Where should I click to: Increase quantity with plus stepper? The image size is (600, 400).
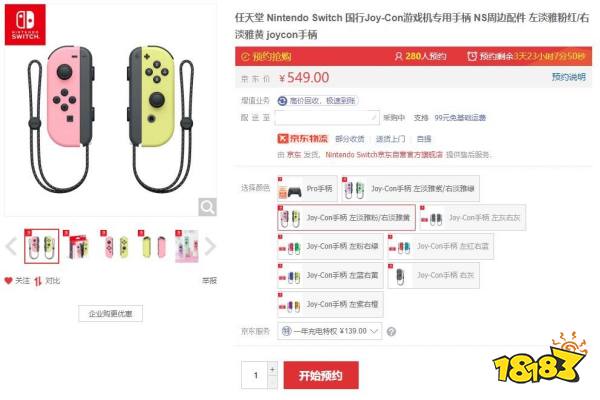[x=272, y=369]
